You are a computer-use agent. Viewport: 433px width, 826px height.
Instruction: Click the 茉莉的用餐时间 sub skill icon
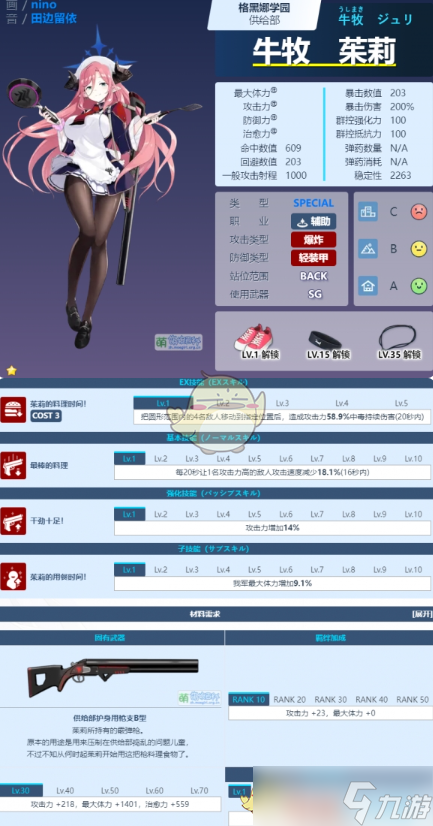[x=13, y=576]
